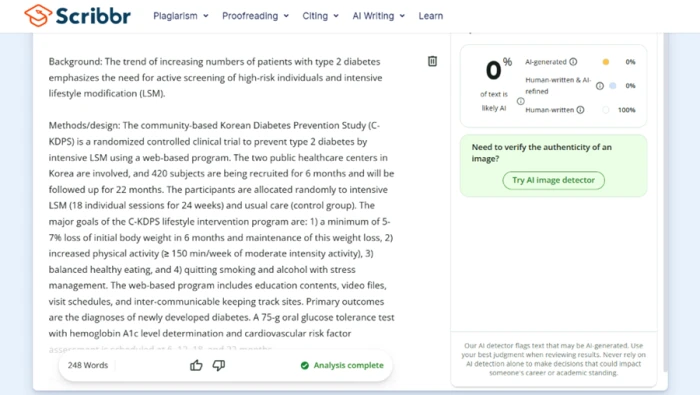Expand the AI Writing menu
Viewport: 700px width, 395px height.
coord(379,16)
